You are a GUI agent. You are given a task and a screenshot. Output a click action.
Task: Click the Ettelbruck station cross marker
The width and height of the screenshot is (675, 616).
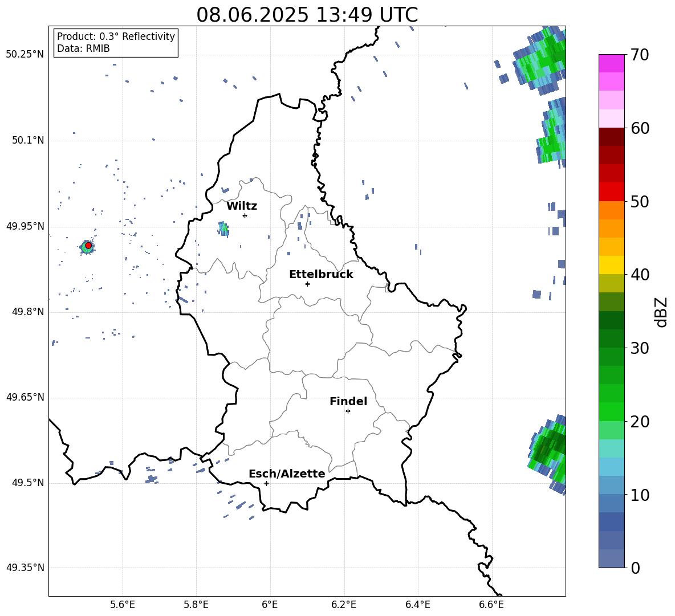(x=307, y=284)
